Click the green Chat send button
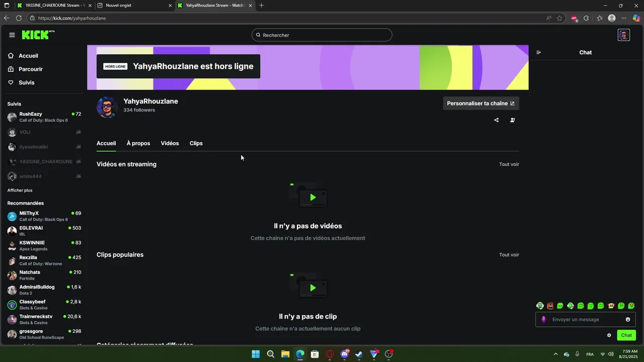 click(626, 335)
